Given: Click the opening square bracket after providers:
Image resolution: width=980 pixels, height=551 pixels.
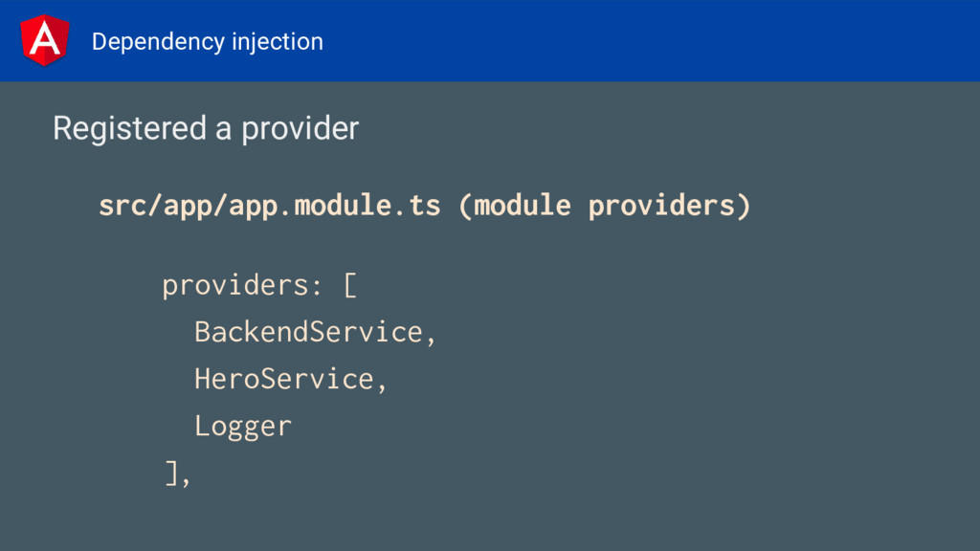Looking at the screenshot, I should pyautogui.click(x=350, y=285).
